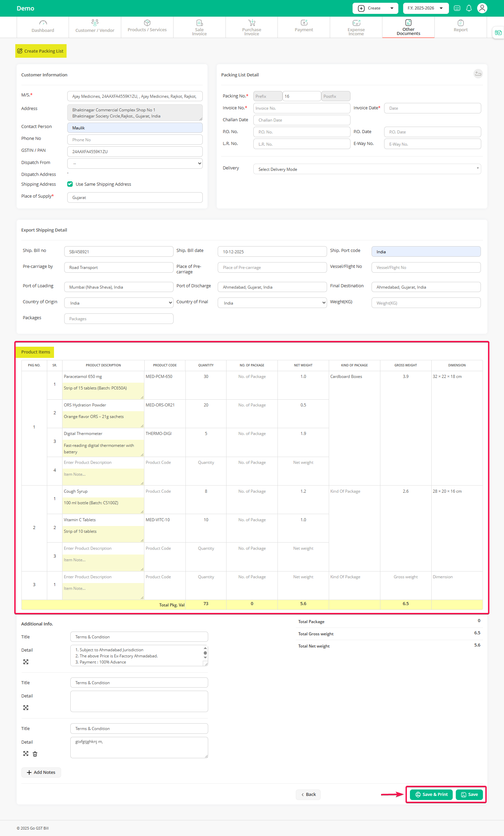Open the Create dropdown in the header

(x=375, y=8)
